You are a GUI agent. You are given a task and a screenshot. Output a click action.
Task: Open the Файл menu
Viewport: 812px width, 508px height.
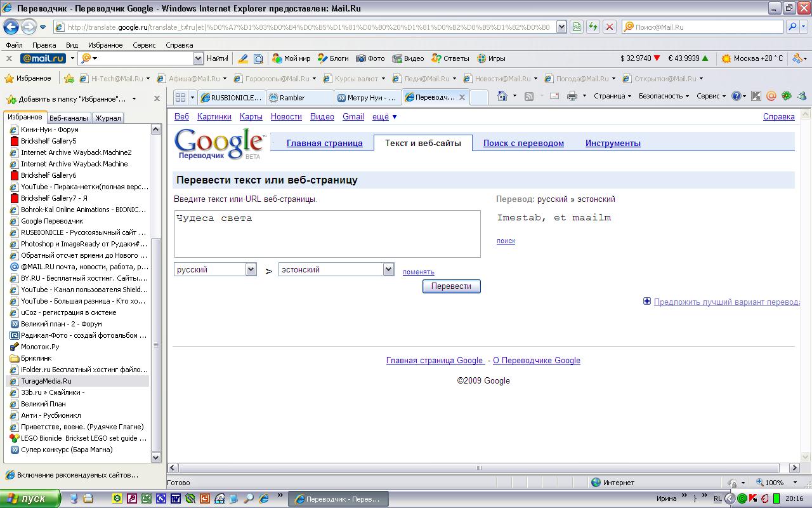click(x=14, y=45)
